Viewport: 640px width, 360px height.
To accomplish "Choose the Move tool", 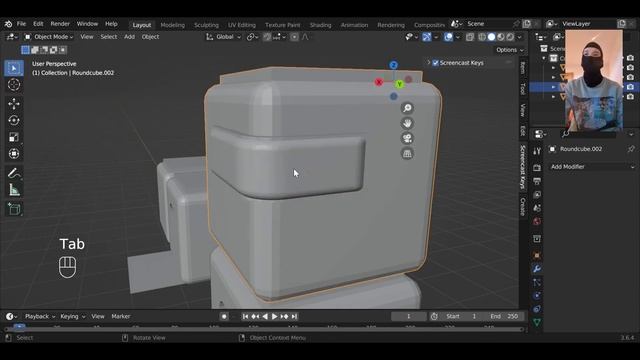I will pos(14,104).
